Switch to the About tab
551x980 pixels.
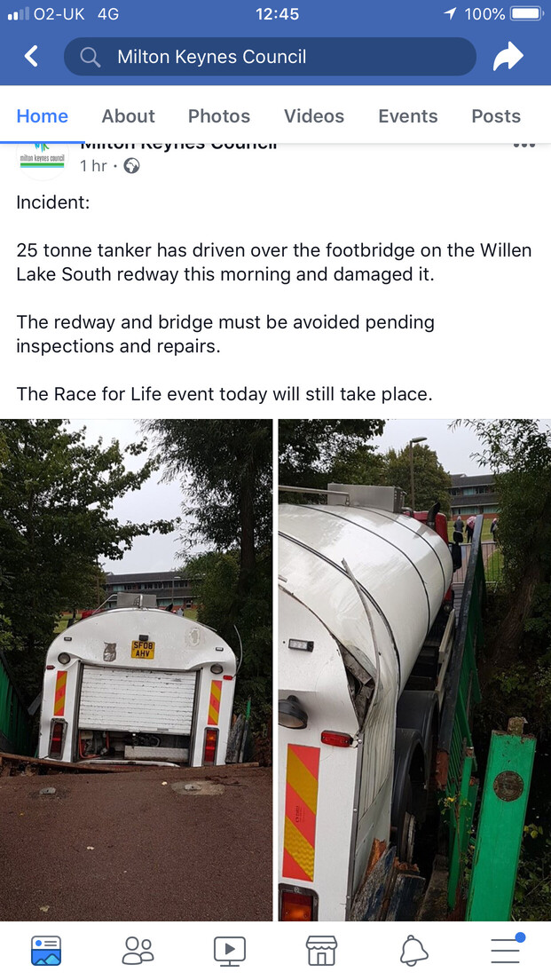click(128, 116)
